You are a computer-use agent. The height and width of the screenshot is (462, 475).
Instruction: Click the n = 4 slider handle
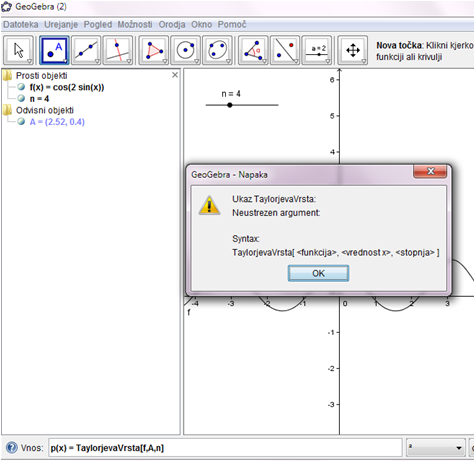click(230, 105)
